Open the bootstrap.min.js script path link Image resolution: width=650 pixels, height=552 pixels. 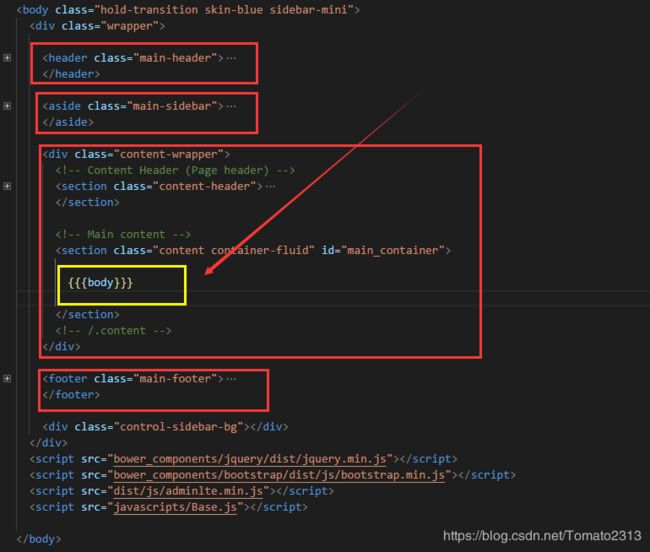(x=279, y=475)
